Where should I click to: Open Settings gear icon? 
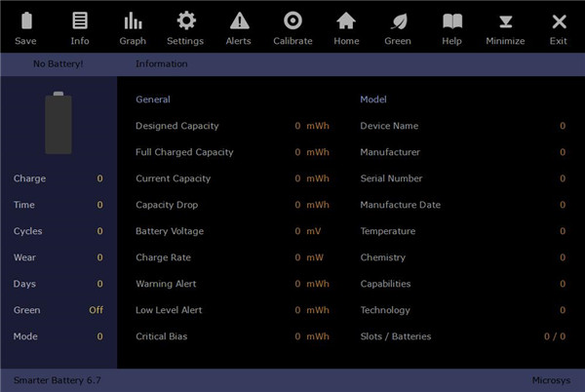(185, 21)
